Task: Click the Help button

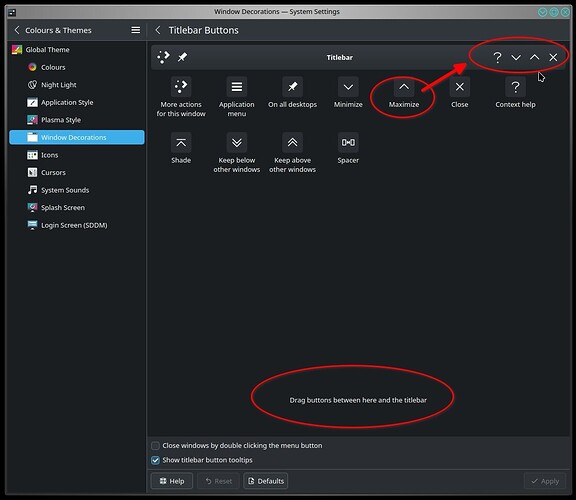Action: [x=172, y=481]
